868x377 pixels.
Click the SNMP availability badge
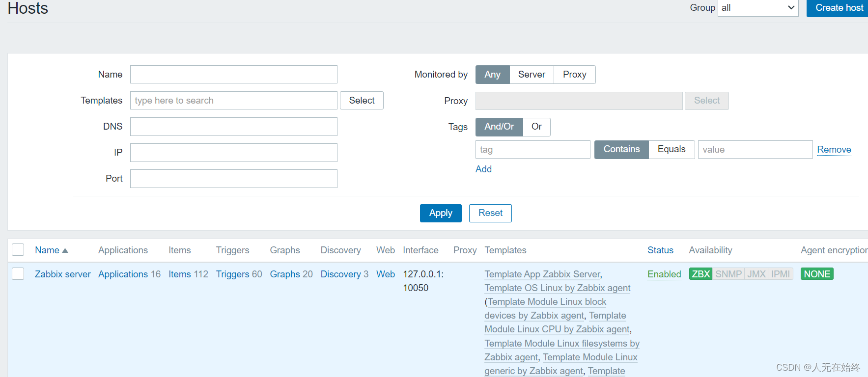pos(728,274)
